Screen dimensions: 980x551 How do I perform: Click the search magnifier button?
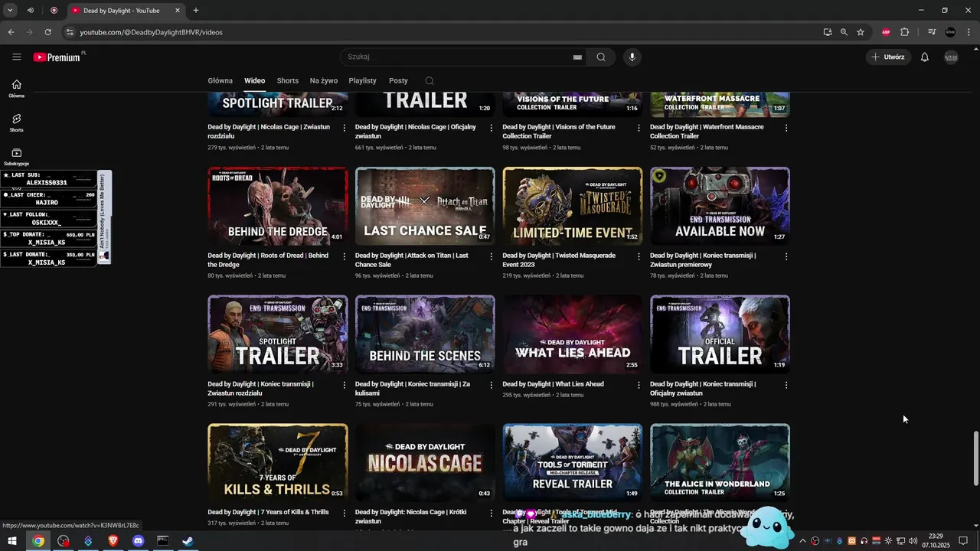click(x=601, y=57)
